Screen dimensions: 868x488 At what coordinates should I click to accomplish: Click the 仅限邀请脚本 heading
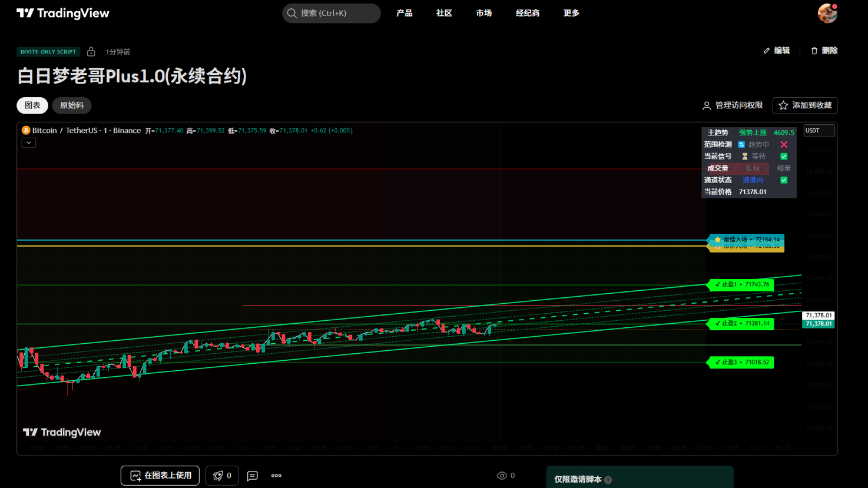pyautogui.click(x=578, y=479)
